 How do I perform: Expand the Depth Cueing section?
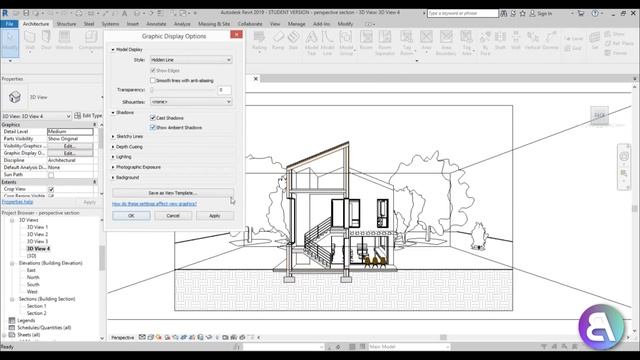pos(113,147)
